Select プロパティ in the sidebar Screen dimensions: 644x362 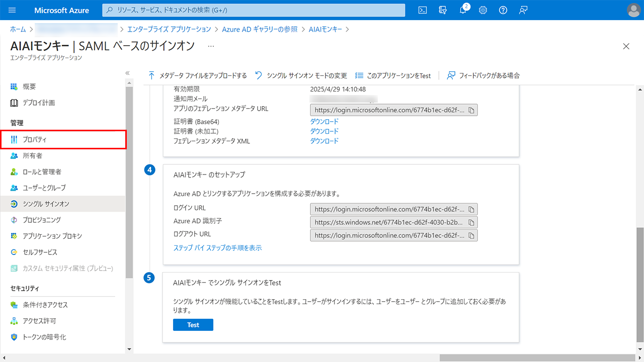click(x=35, y=139)
